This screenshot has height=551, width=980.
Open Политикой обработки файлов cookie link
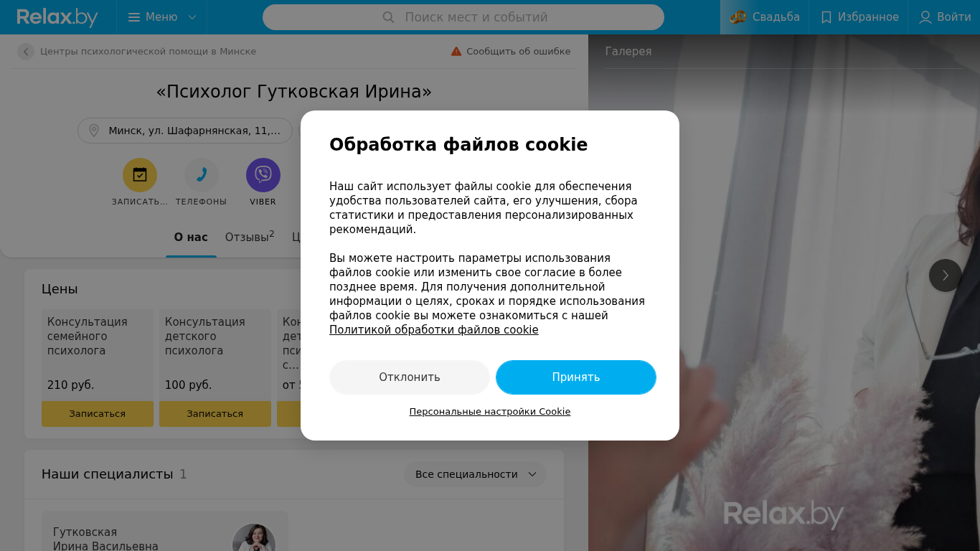(434, 330)
